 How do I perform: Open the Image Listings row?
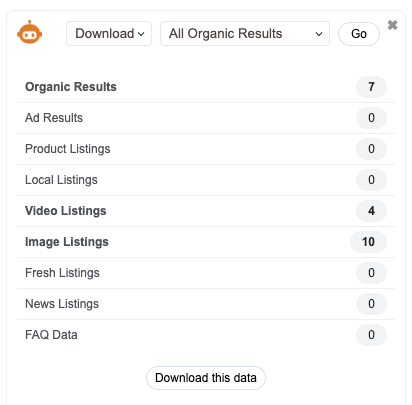206,242
